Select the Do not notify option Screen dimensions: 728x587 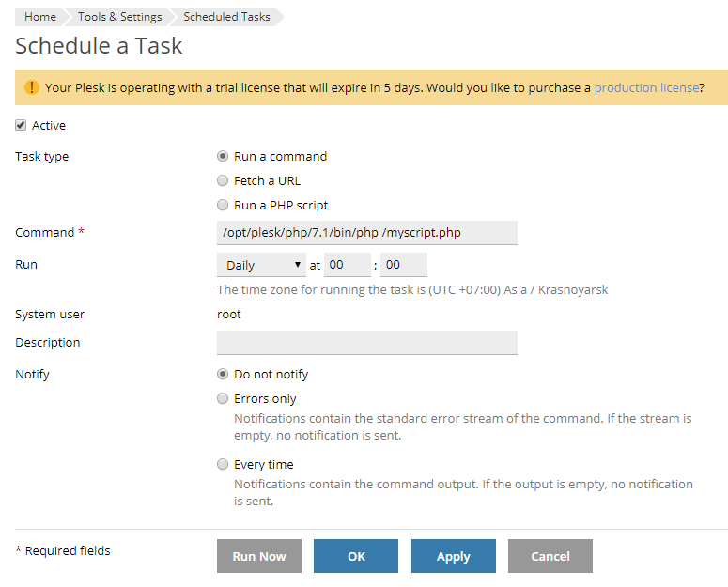click(223, 374)
